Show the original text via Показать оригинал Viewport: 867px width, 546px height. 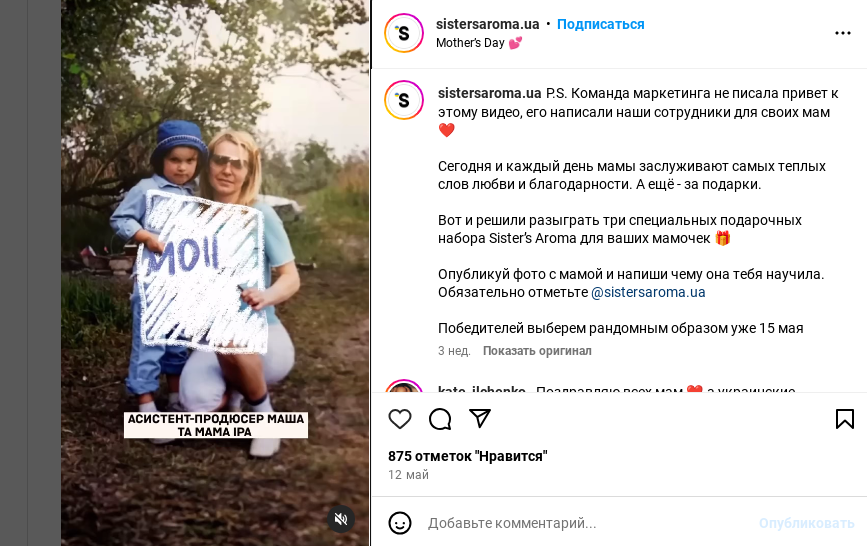(537, 351)
